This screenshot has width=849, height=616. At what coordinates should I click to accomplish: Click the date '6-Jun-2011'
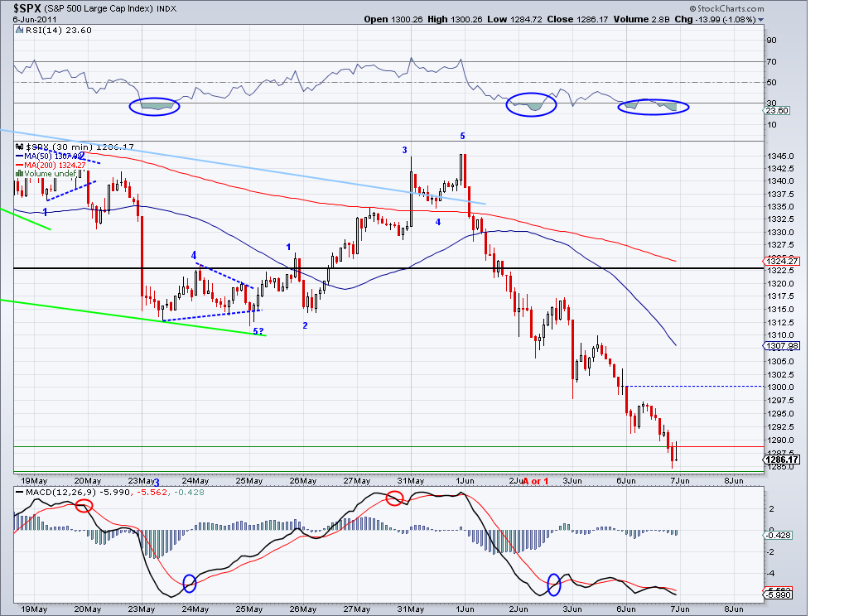(35, 20)
